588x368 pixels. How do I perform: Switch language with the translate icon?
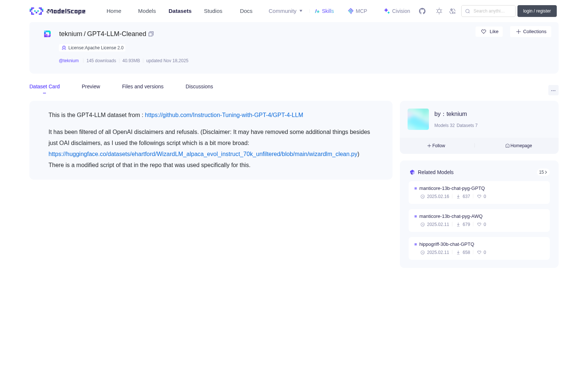pos(453,11)
